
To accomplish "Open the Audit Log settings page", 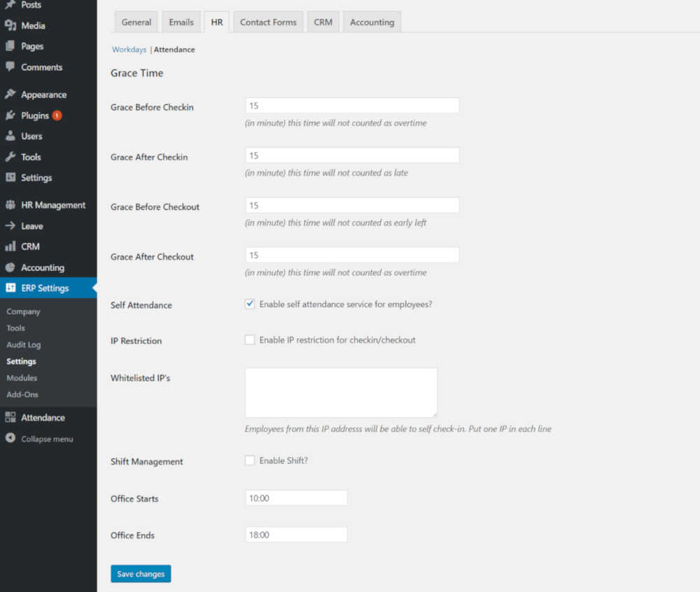I will point(24,344).
